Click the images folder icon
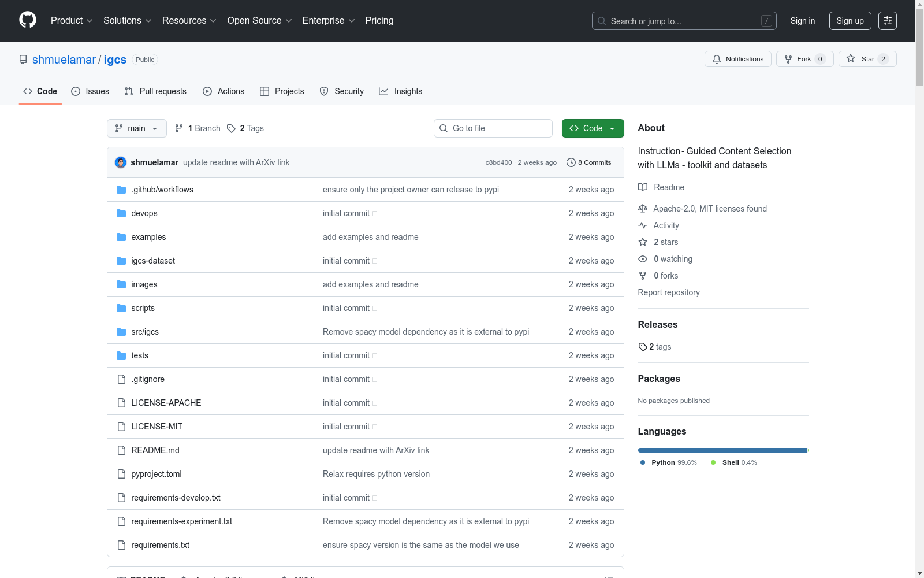 tap(121, 284)
